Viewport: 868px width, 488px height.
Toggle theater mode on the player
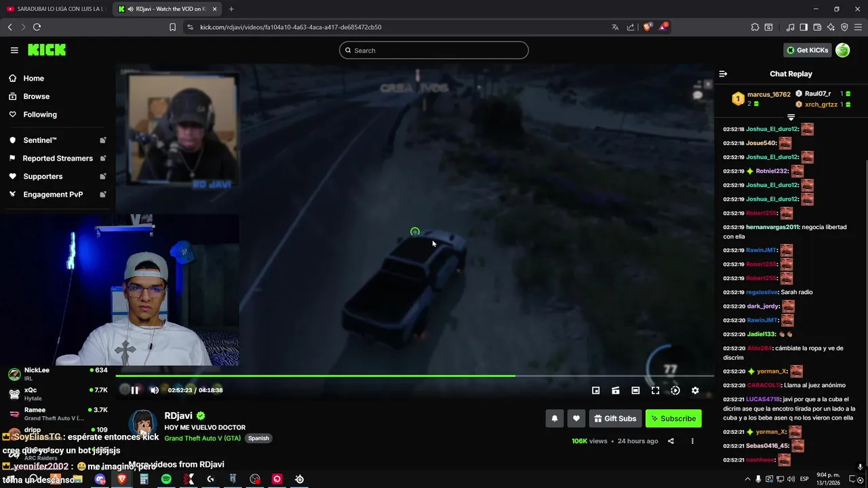[x=635, y=390]
